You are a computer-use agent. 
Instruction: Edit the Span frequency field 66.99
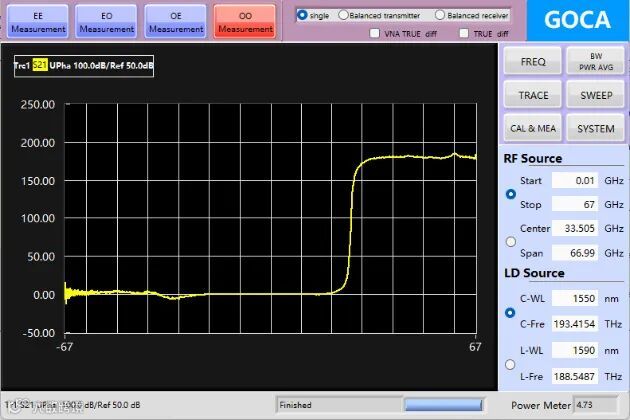click(x=575, y=253)
